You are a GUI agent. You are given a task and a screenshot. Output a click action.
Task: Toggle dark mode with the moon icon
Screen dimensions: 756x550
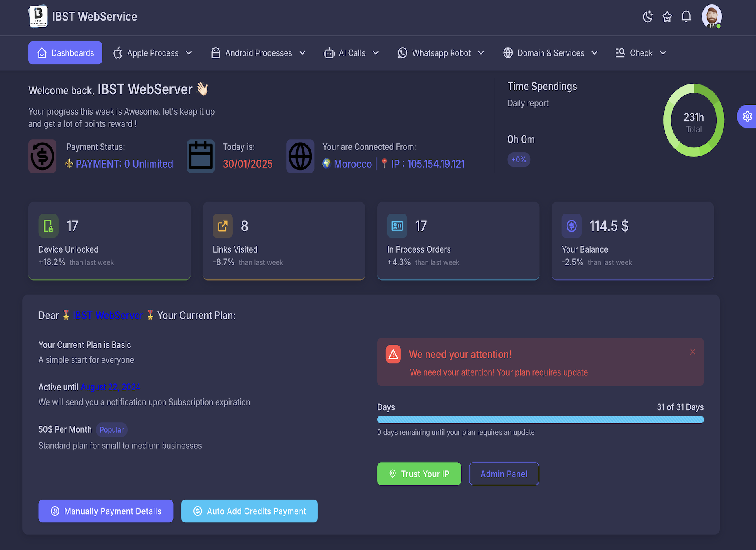648,17
